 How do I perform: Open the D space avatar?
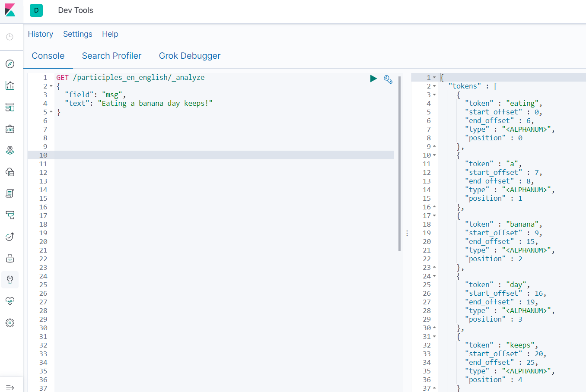pyautogui.click(x=36, y=10)
